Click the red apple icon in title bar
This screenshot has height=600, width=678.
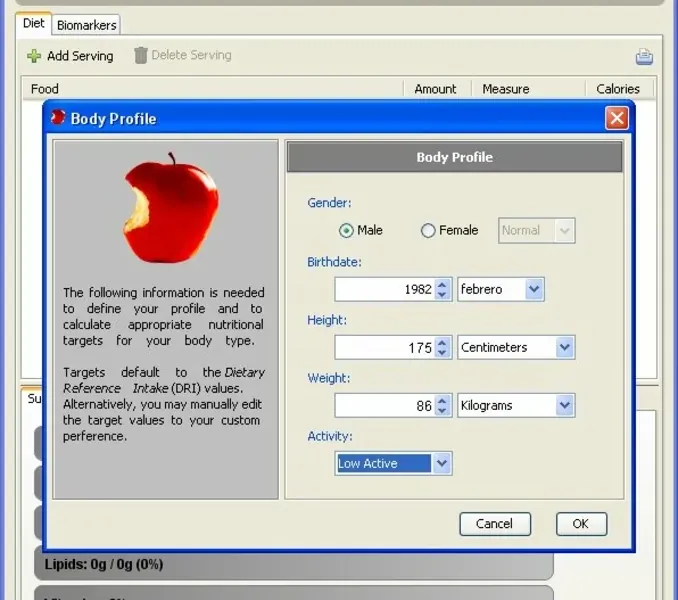click(58, 118)
